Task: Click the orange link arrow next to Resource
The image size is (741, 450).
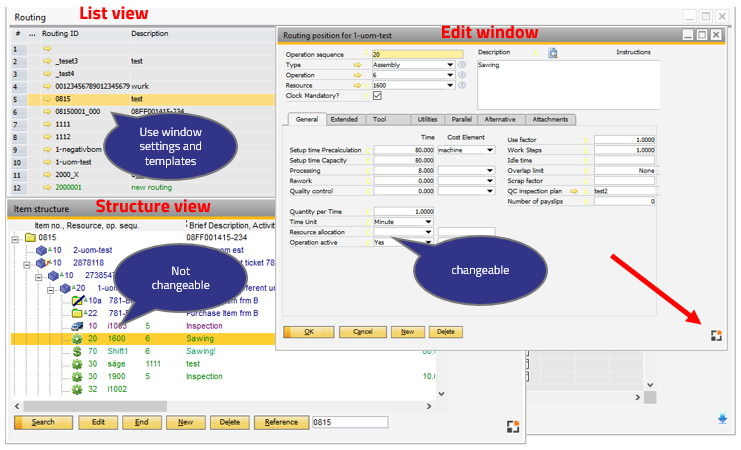Action: (x=358, y=85)
